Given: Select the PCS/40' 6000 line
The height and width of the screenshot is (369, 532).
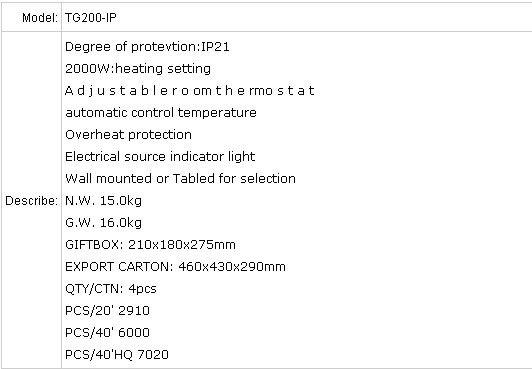Looking at the screenshot, I should [107, 333].
